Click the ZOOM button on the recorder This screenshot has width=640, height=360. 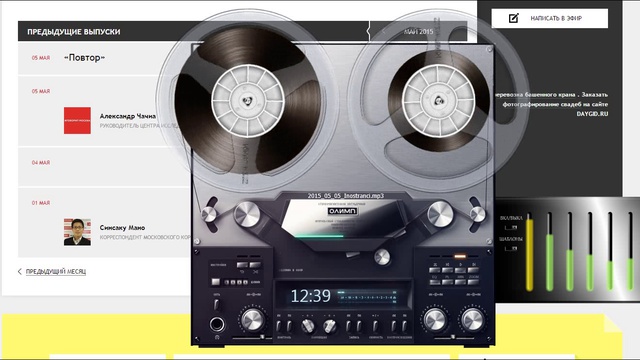pos(473,282)
